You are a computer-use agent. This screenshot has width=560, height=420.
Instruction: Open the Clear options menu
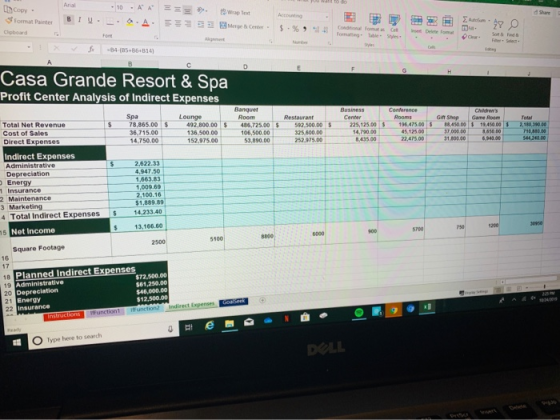pos(471,36)
